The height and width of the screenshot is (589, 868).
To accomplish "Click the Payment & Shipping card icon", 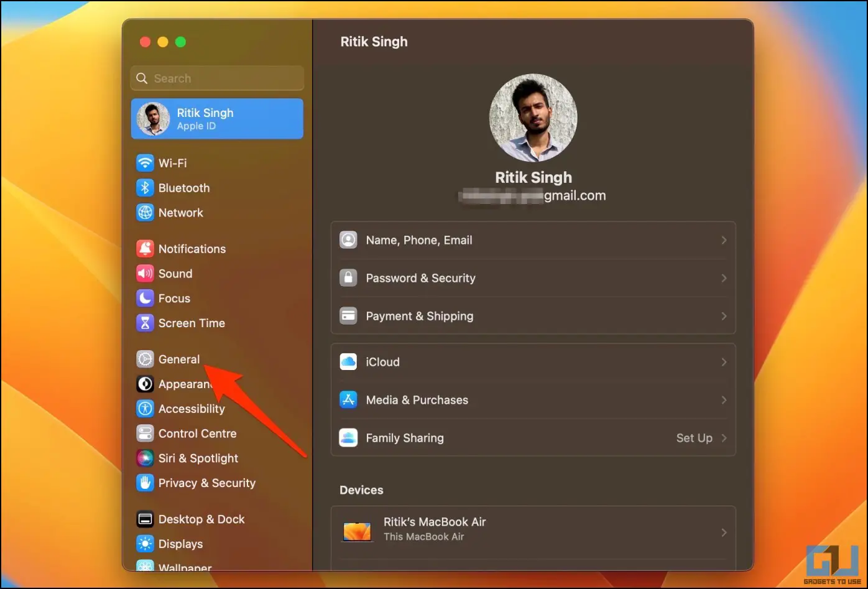I will pyautogui.click(x=348, y=316).
